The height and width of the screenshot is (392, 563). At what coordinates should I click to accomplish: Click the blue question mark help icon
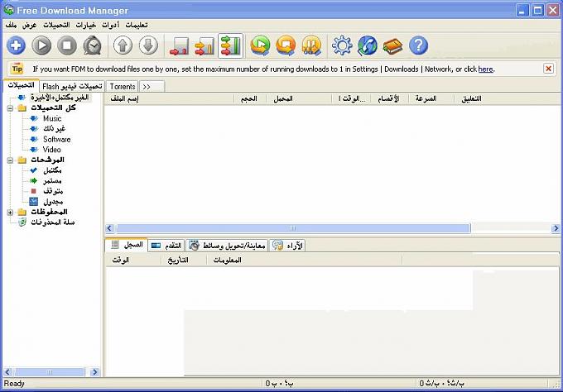tap(418, 45)
